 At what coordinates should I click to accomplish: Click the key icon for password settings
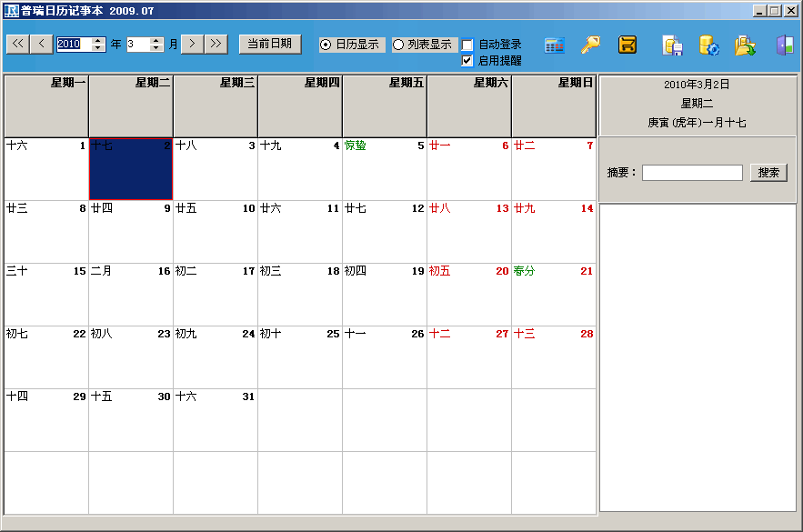tap(590, 44)
